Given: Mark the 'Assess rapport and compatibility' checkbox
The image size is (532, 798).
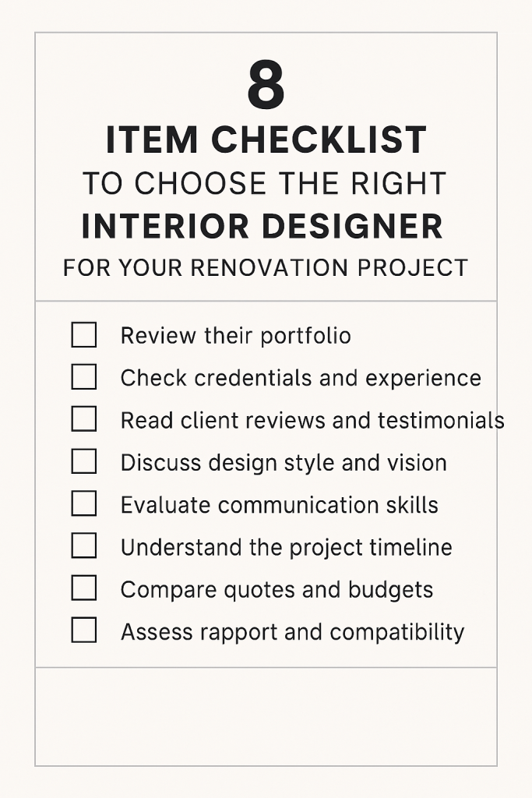Looking at the screenshot, I should pyautogui.click(x=84, y=630).
